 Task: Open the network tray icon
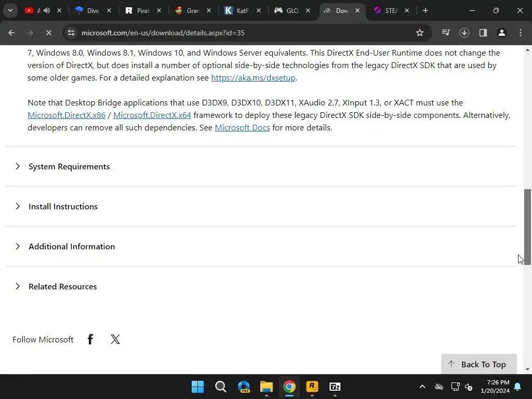[x=455, y=387]
